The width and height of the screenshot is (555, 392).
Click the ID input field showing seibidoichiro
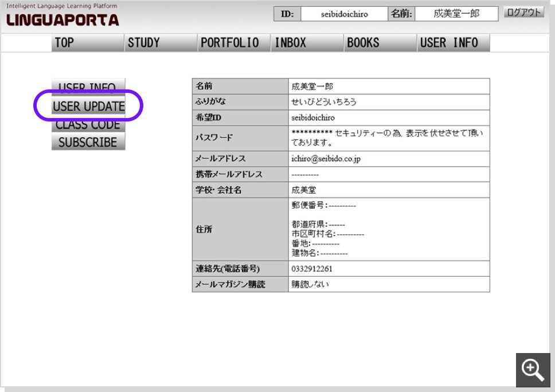[343, 13]
